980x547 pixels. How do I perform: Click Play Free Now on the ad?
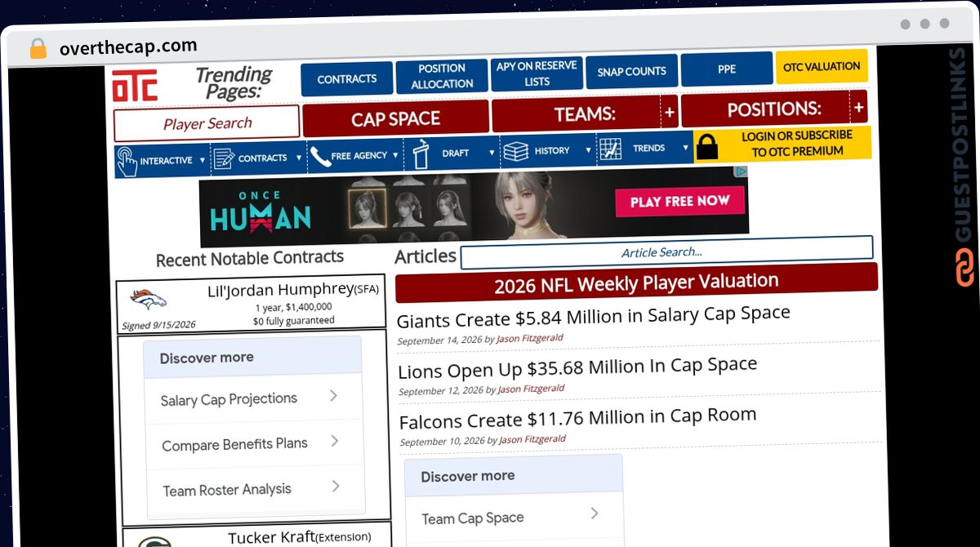pyautogui.click(x=679, y=201)
